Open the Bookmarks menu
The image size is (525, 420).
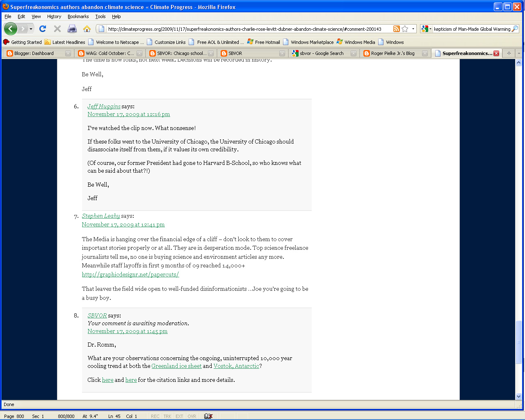pos(78,16)
